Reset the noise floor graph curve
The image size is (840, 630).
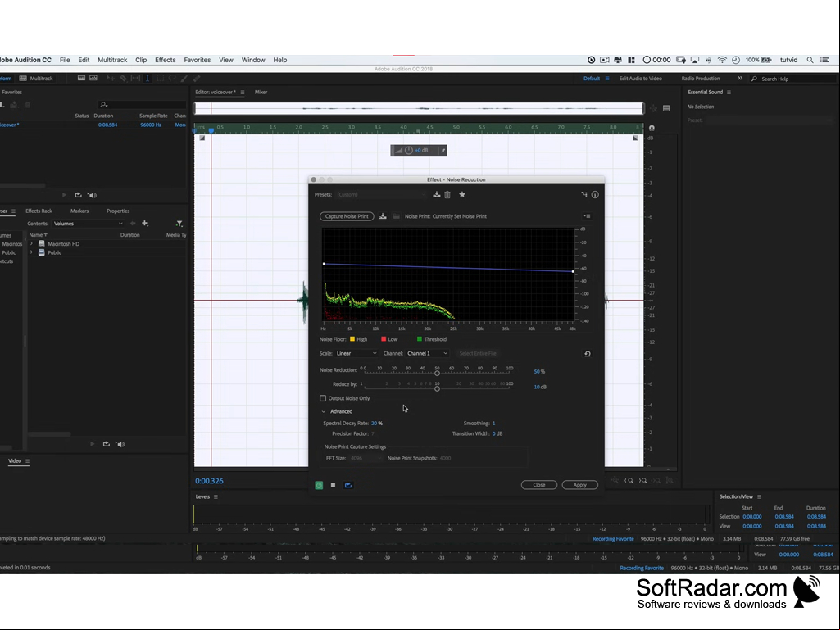[x=587, y=354]
